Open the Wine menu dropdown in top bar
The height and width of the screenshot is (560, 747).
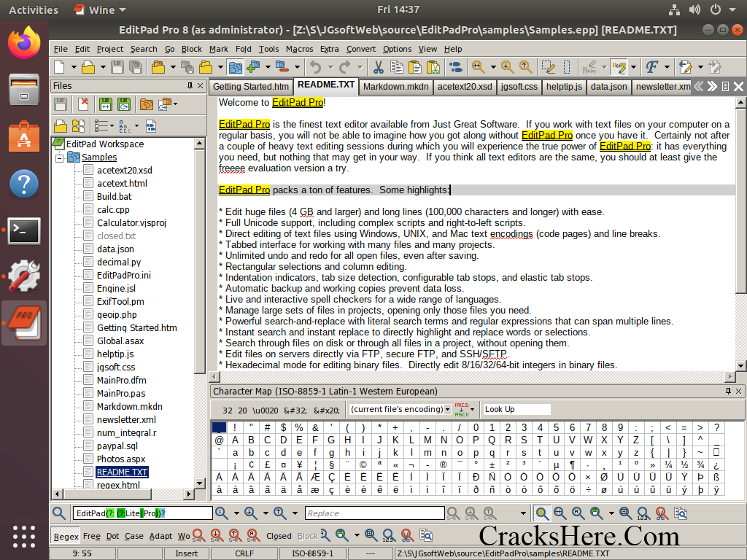[101, 9]
